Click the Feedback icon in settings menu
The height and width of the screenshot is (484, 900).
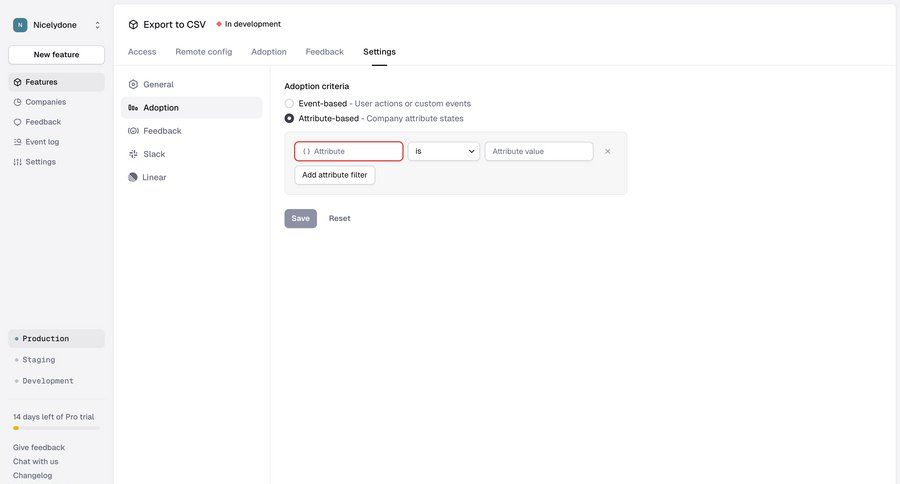tap(133, 131)
